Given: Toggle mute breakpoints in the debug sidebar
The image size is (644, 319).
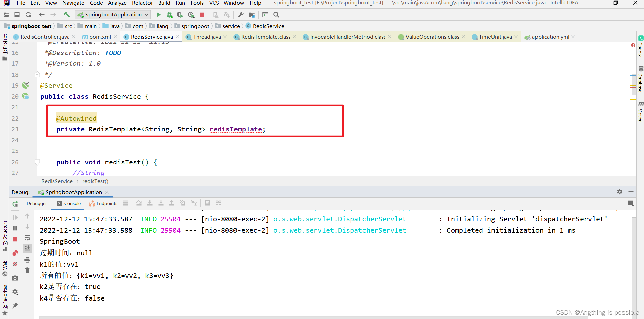Looking at the screenshot, I should click(x=15, y=264).
